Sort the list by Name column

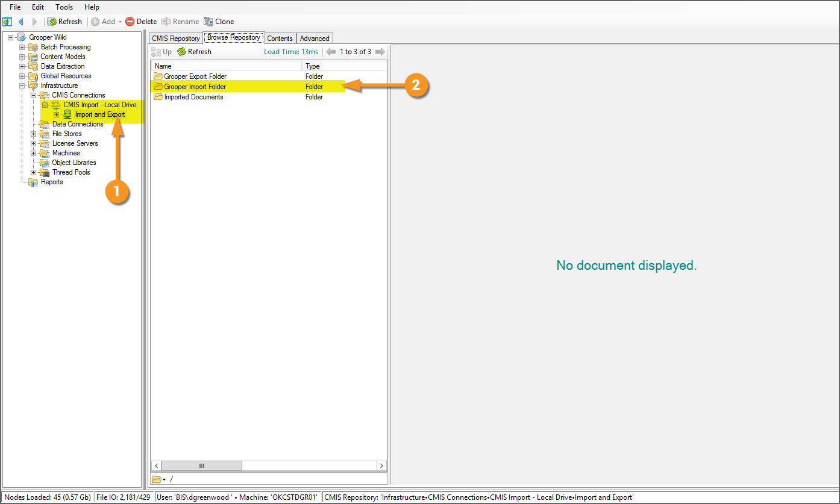pyautogui.click(x=227, y=66)
